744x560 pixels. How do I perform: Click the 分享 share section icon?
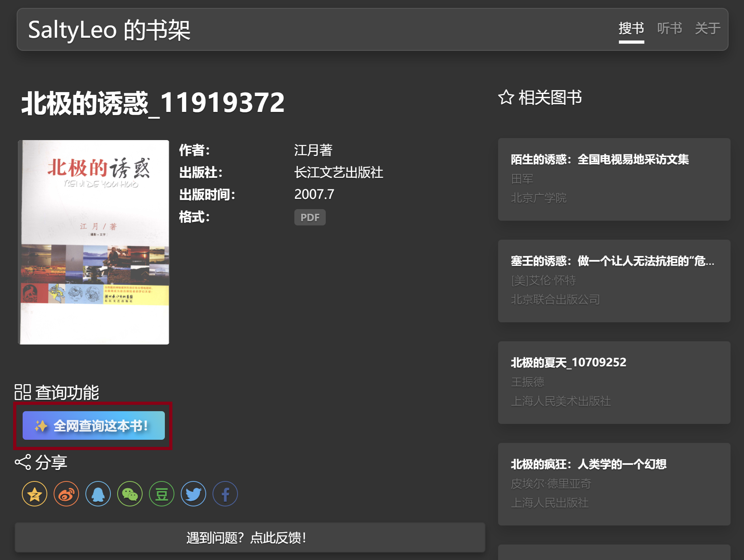[x=23, y=462]
